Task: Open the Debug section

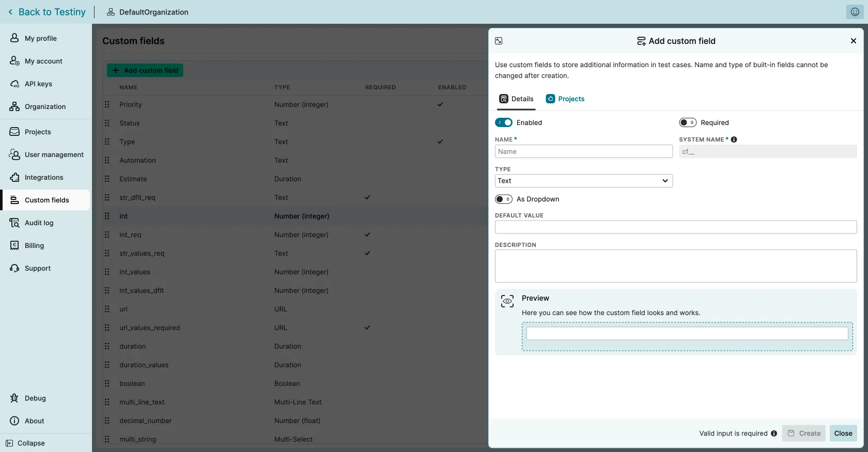Action: [35, 398]
